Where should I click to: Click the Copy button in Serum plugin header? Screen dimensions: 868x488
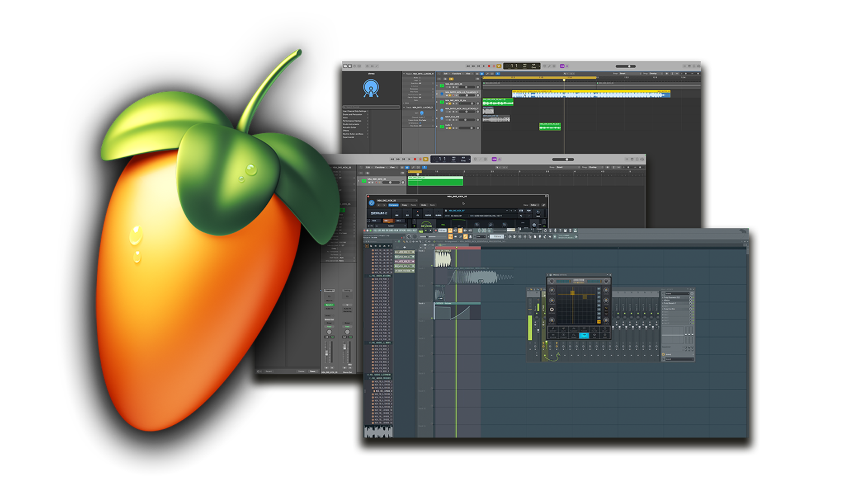[405, 205]
